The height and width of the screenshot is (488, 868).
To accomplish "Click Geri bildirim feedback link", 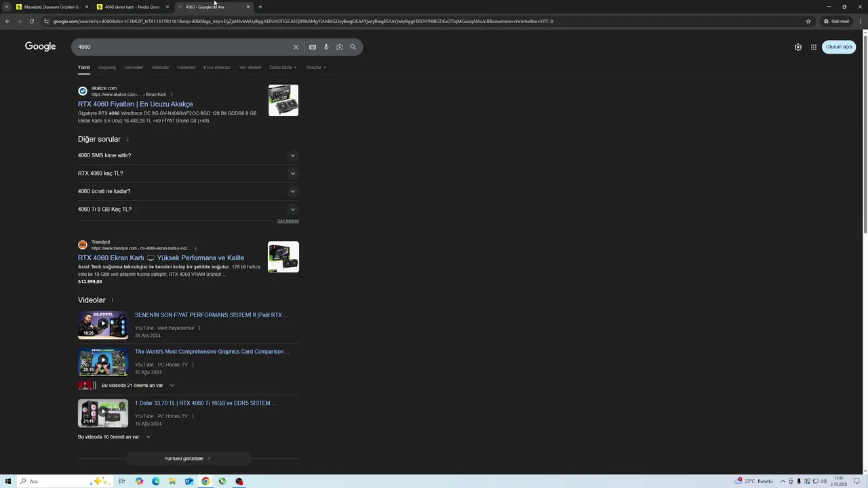I will pyautogui.click(x=288, y=221).
